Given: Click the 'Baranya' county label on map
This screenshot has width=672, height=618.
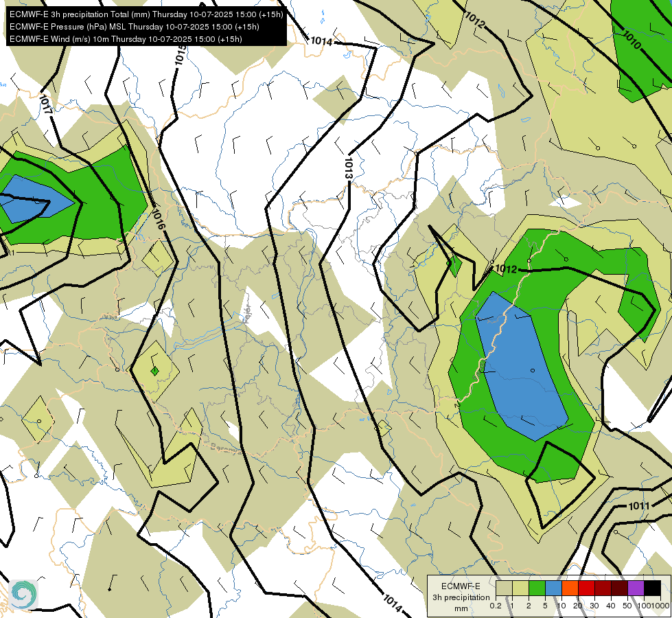Looking at the screenshot, I should (x=225, y=448).
